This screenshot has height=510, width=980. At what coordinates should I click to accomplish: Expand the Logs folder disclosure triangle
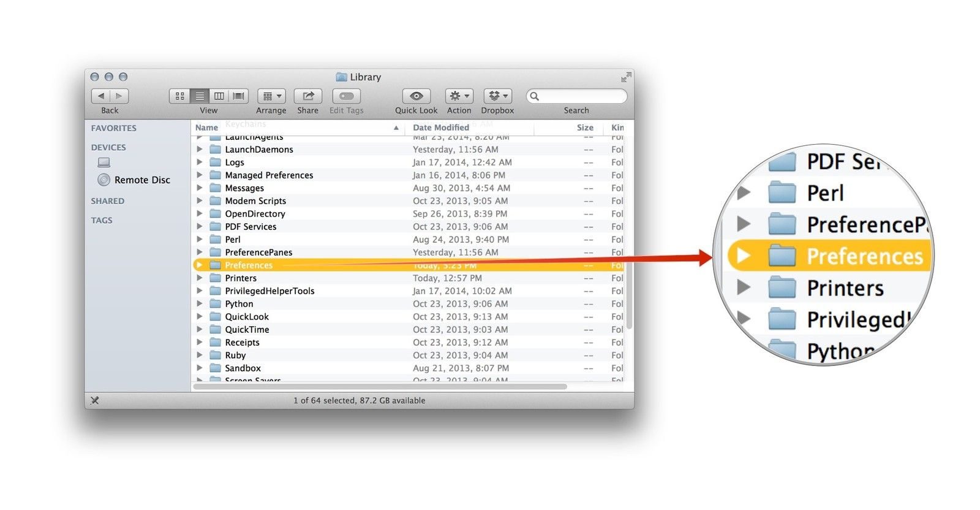199,162
